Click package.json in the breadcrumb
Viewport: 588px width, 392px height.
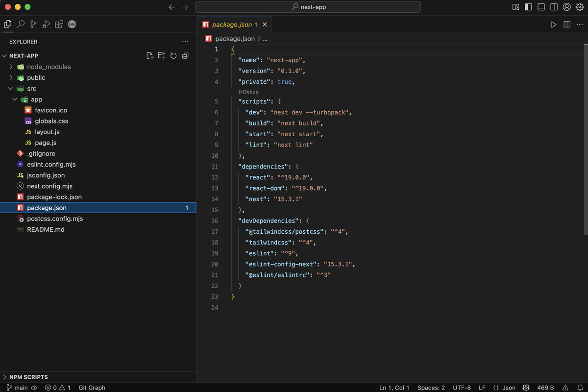(235, 39)
